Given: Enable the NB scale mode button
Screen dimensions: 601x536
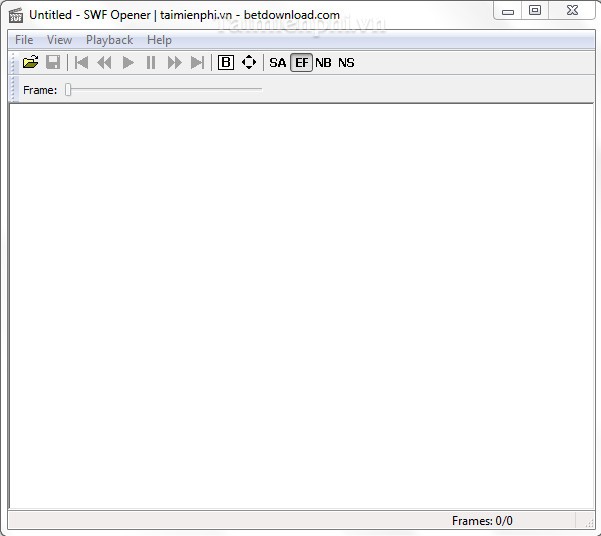Looking at the screenshot, I should (x=323, y=62).
